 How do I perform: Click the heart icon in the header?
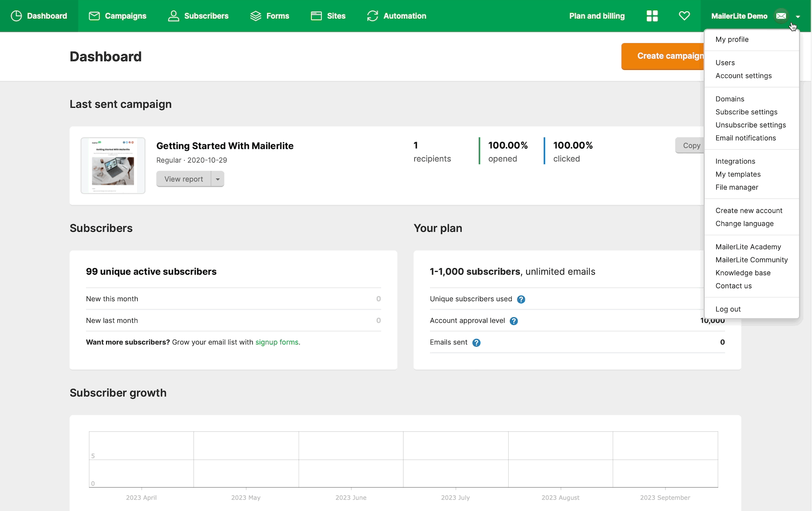click(x=684, y=16)
